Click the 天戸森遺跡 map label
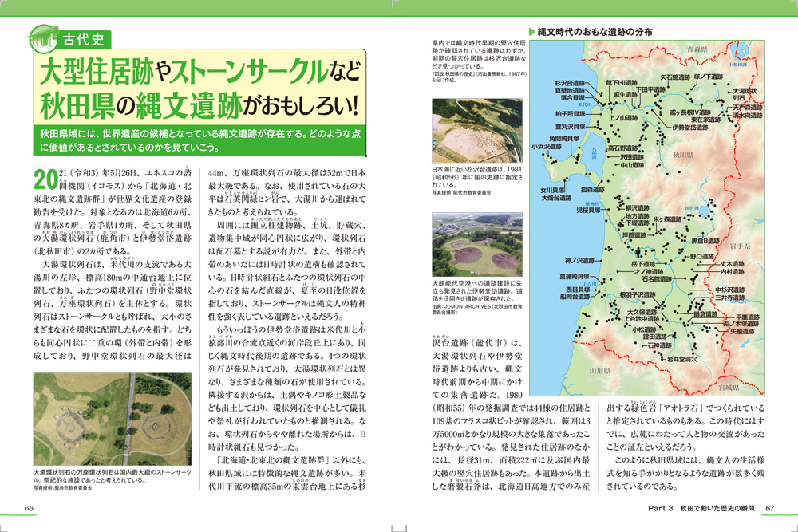 (x=748, y=108)
